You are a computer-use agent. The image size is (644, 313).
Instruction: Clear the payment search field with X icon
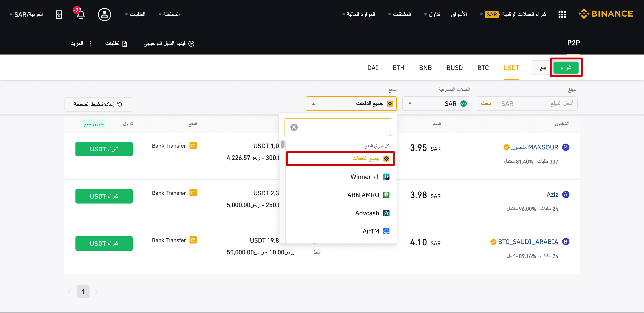pyautogui.click(x=294, y=127)
